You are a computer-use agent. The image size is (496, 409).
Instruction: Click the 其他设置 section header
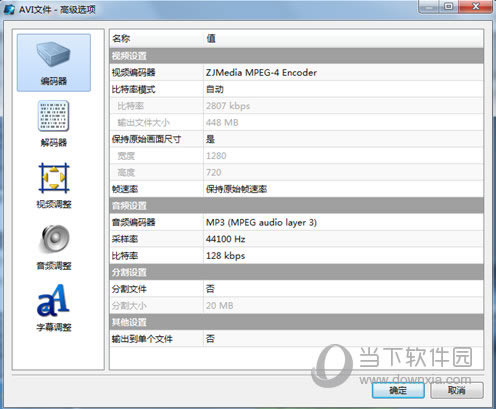tap(297, 322)
